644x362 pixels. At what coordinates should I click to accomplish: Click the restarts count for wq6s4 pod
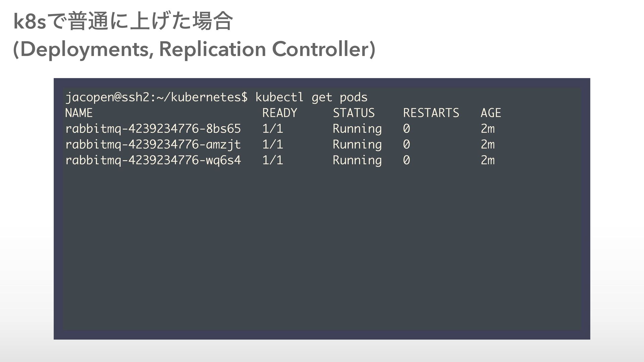click(x=407, y=160)
